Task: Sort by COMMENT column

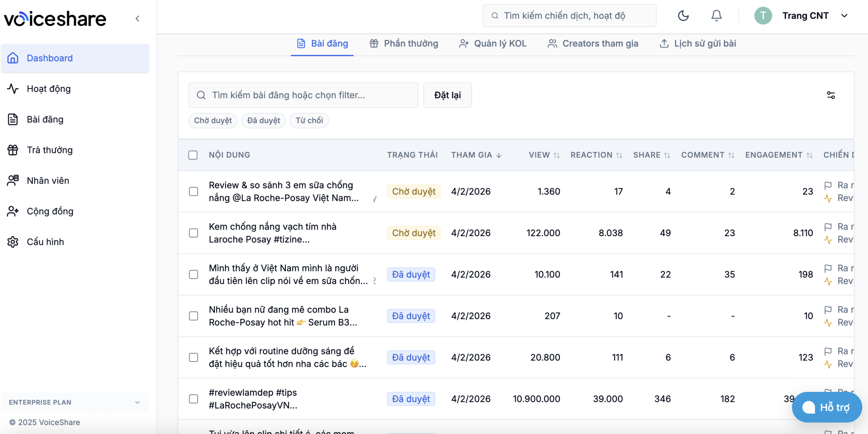Action: pos(708,155)
